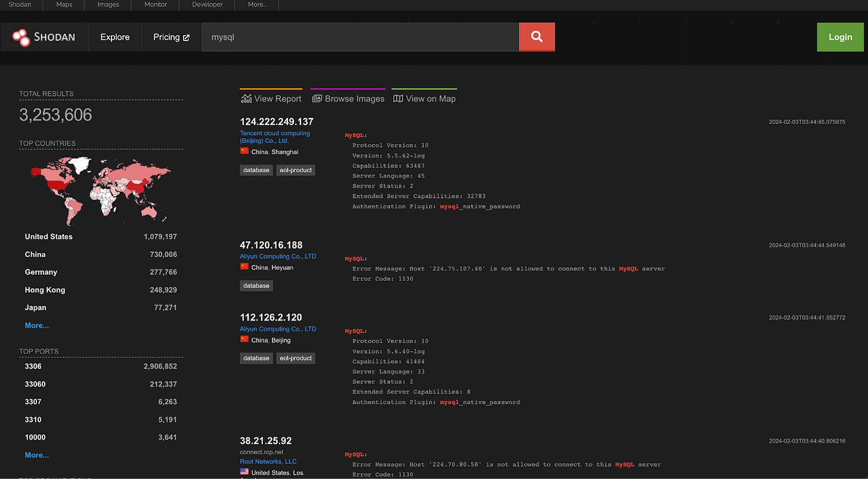Click database tag under 47.120.16.188
868x479 pixels.
(256, 285)
